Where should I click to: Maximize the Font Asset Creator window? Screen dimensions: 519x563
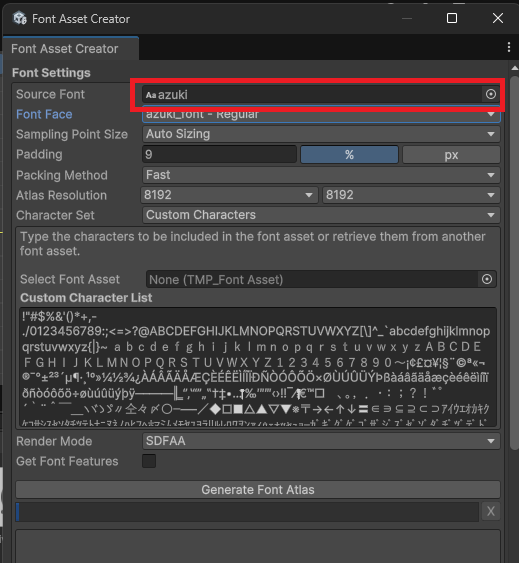pyautogui.click(x=452, y=18)
